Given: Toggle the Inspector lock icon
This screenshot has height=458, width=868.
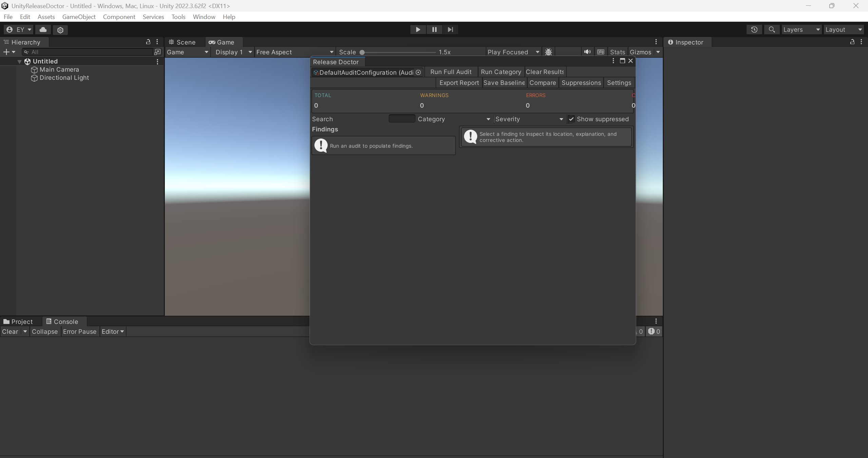Looking at the screenshot, I should 852,42.
